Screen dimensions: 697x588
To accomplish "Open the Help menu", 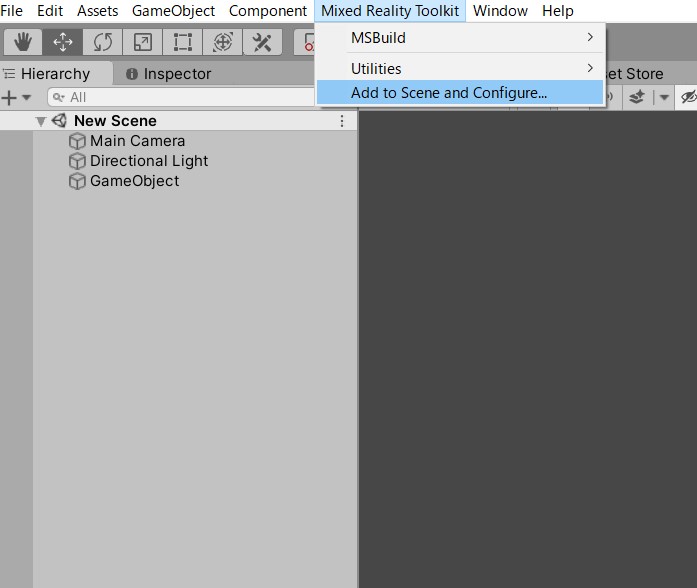I will coord(557,11).
